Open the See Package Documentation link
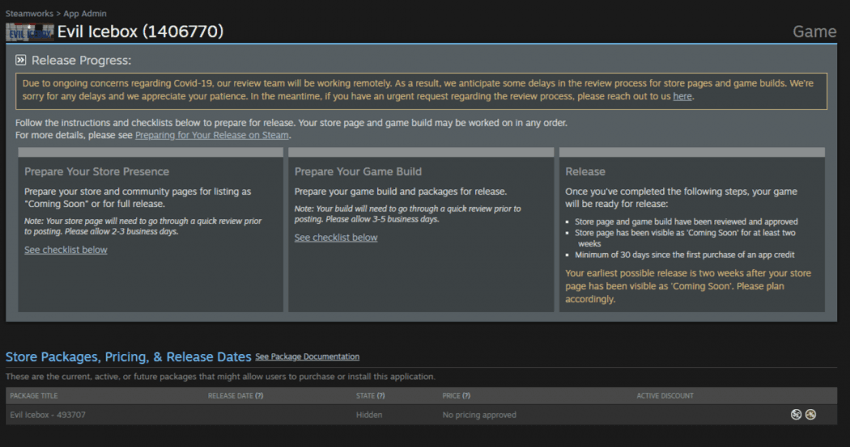This screenshot has width=850, height=447. (x=307, y=357)
